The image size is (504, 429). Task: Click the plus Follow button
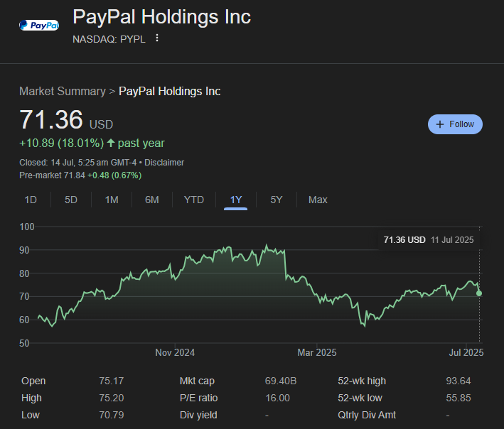455,124
